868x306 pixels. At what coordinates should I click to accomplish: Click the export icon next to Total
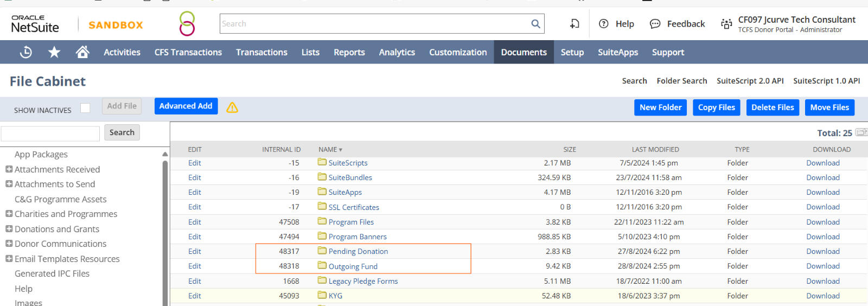861,132
